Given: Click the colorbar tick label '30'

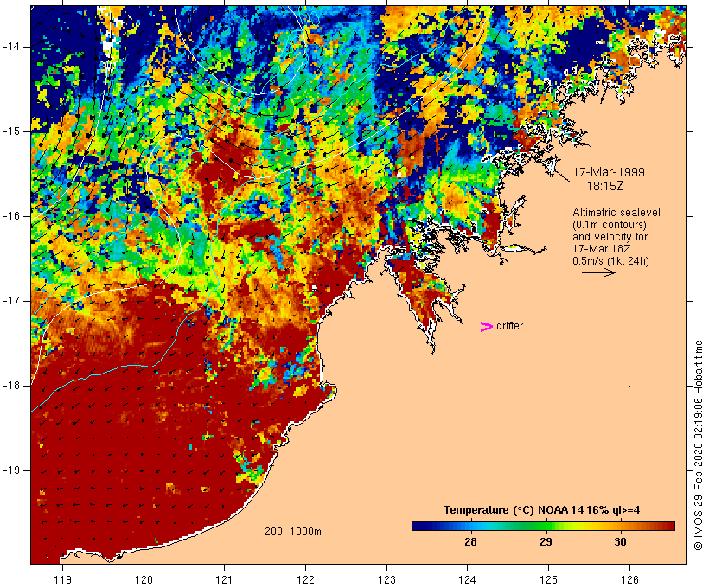Looking at the screenshot, I should [x=621, y=541].
